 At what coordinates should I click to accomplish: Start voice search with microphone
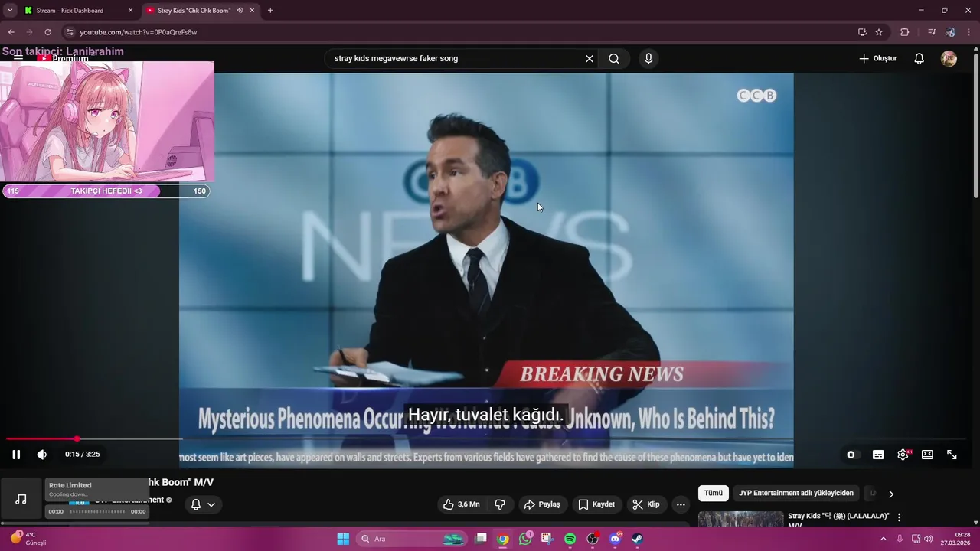[648, 59]
